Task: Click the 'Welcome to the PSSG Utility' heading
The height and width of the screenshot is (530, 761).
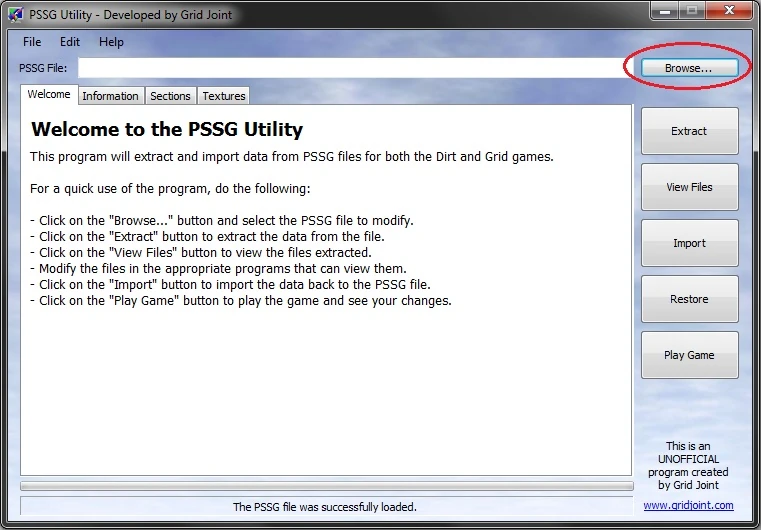Action: point(167,130)
